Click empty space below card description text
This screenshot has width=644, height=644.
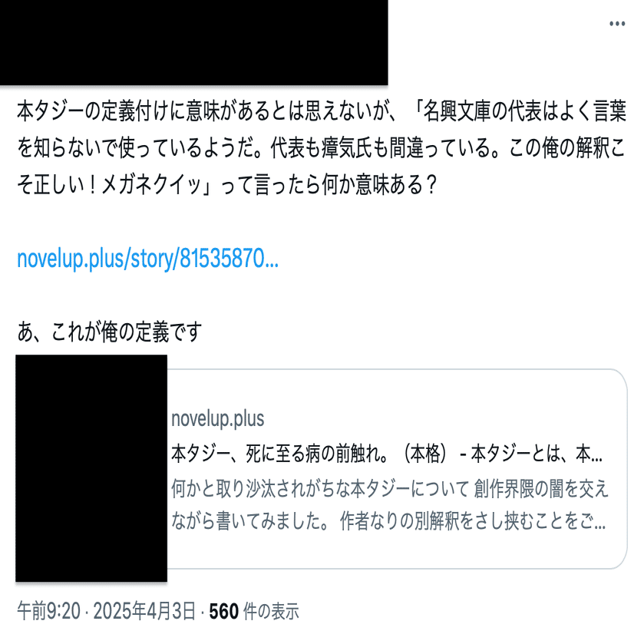pos(395,550)
